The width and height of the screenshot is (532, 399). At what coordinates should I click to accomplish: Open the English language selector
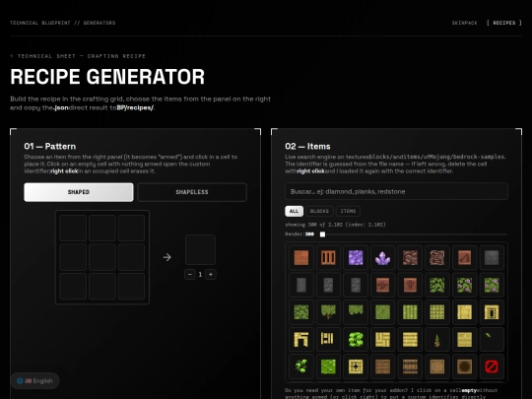(34, 380)
